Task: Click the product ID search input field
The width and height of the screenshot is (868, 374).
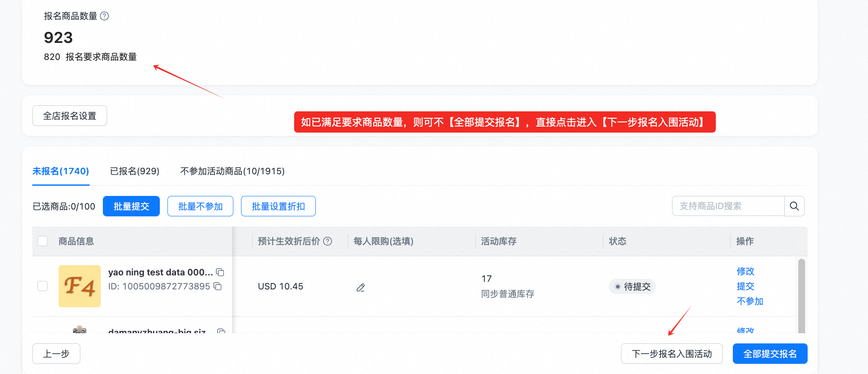Action: pyautogui.click(x=728, y=206)
